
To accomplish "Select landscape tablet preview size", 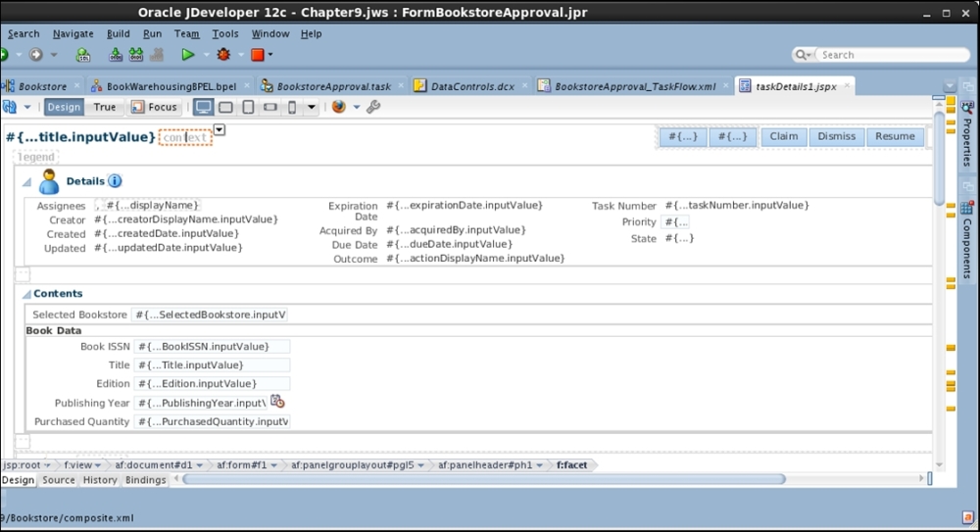I will pyautogui.click(x=225, y=107).
